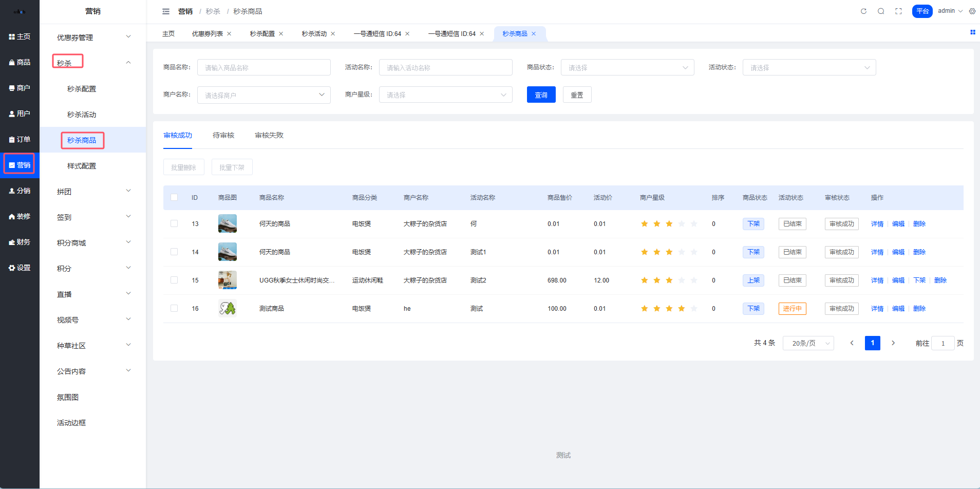
Task: Click the 查询 search button
Action: [541, 95]
